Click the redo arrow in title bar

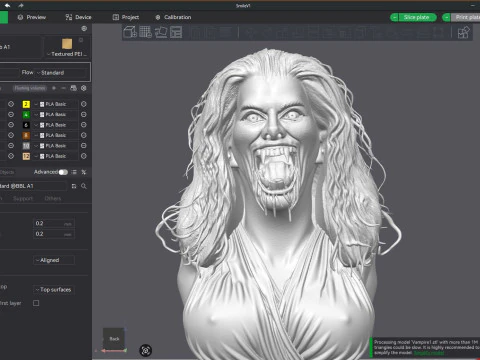(x=21, y=5)
